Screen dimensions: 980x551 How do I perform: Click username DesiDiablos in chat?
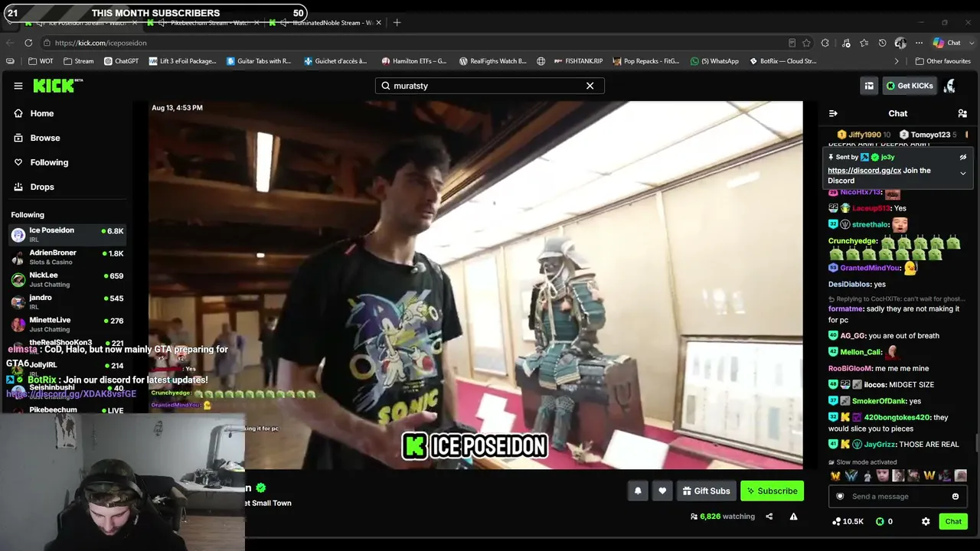click(x=849, y=285)
